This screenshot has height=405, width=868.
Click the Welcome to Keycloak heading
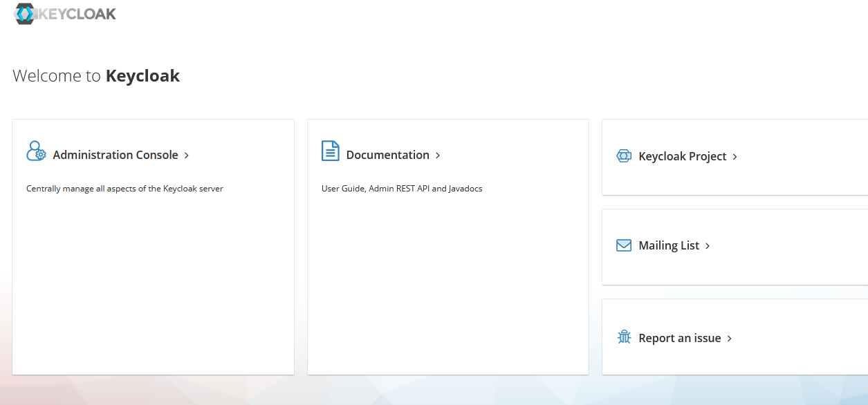point(95,75)
